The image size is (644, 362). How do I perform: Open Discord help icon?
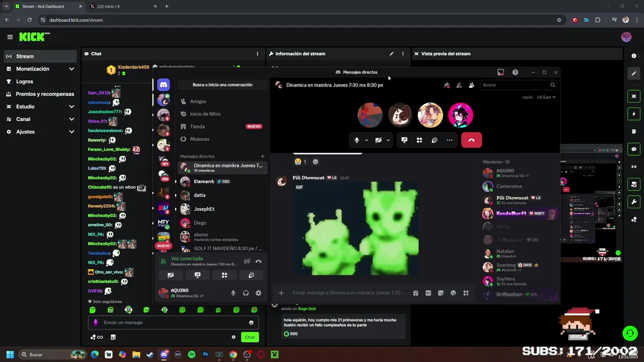click(515, 72)
